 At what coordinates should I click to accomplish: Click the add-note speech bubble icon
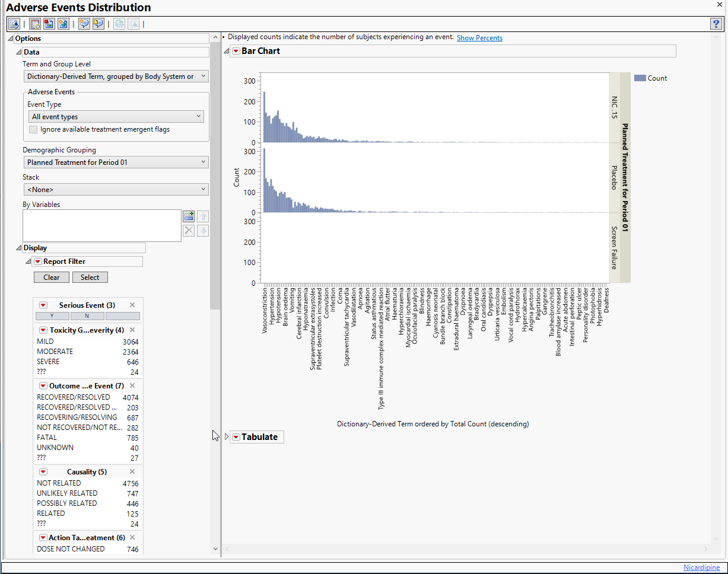tap(84, 24)
